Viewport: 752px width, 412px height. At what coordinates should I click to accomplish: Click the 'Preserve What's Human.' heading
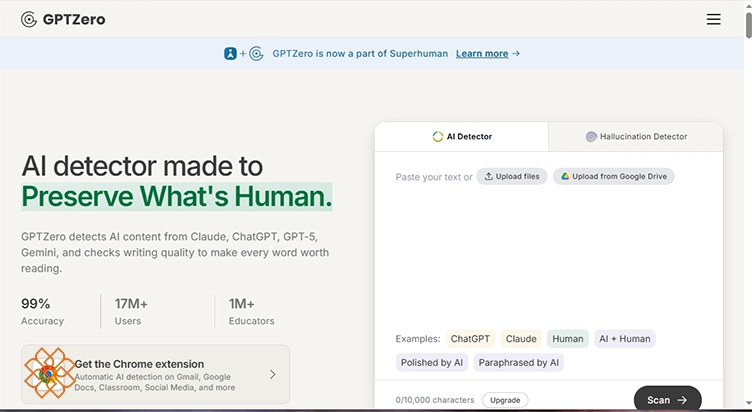(176, 196)
